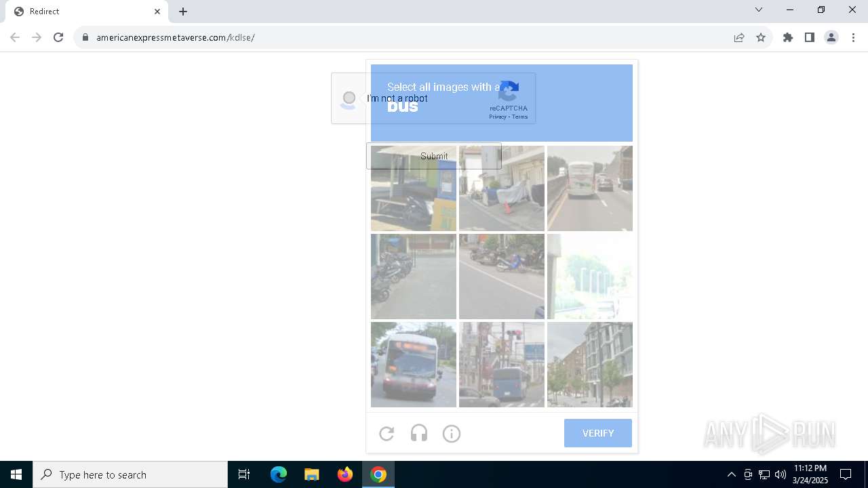Open a new browser tab
Viewport: 868px width, 488px height.
[x=183, y=12]
